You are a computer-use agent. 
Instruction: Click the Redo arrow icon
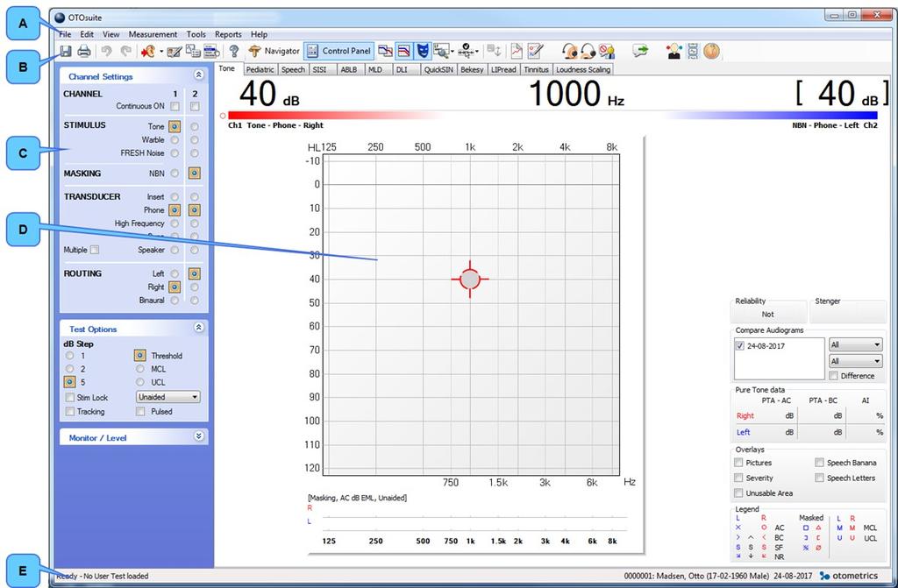pos(125,52)
